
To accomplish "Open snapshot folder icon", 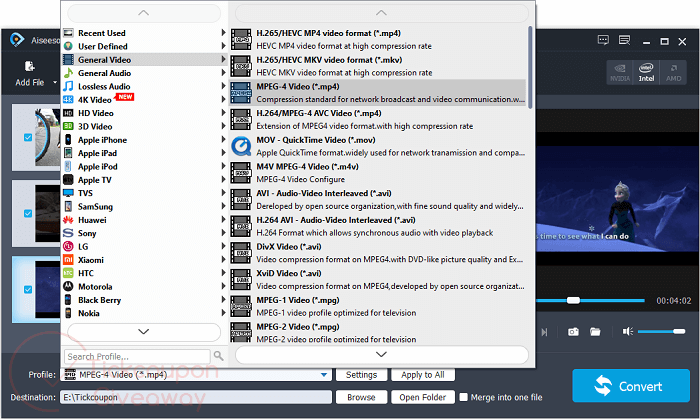I will [595, 332].
